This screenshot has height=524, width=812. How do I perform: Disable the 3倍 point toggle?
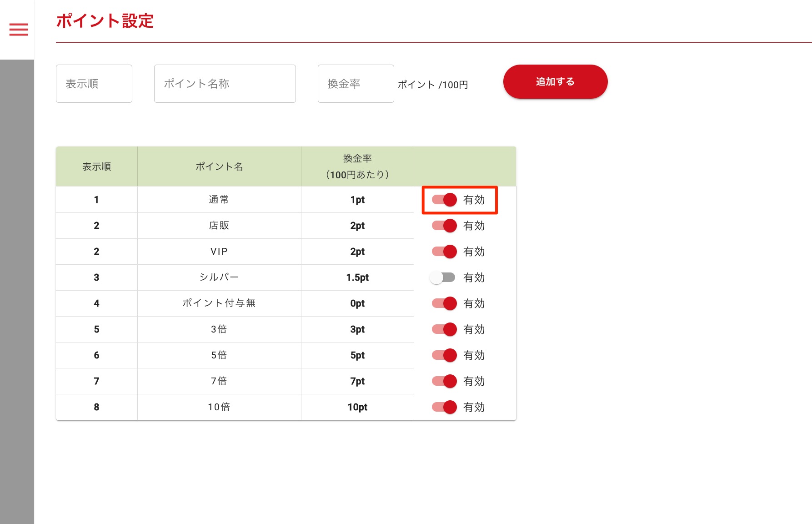pyautogui.click(x=444, y=329)
